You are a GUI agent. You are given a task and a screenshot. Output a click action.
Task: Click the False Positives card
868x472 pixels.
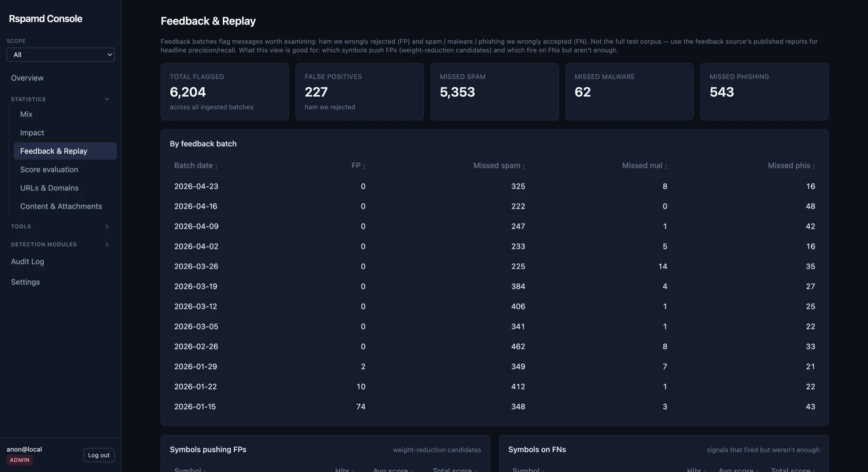[360, 92]
